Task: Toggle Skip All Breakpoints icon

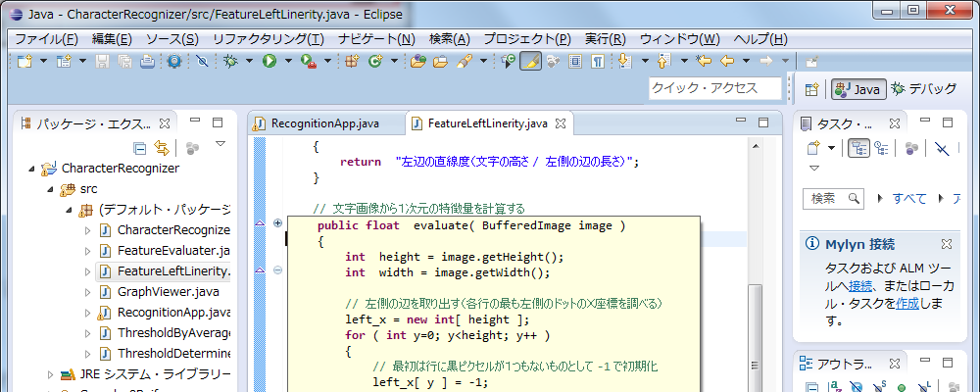Action: (201, 61)
